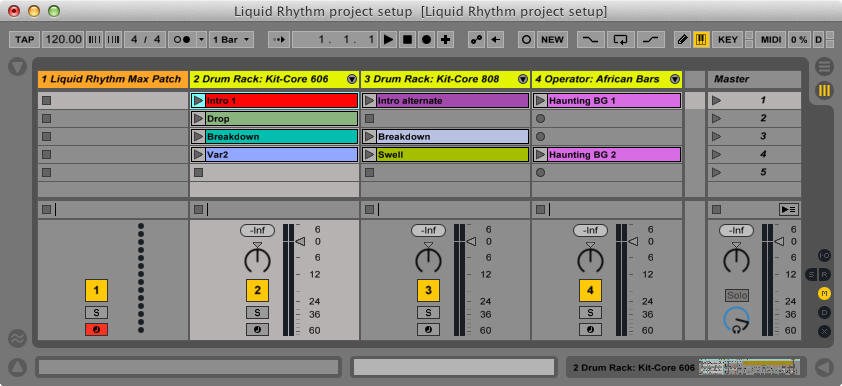This screenshot has width=842, height=386.
Task: Launch Master scene 1
Action: click(716, 100)
